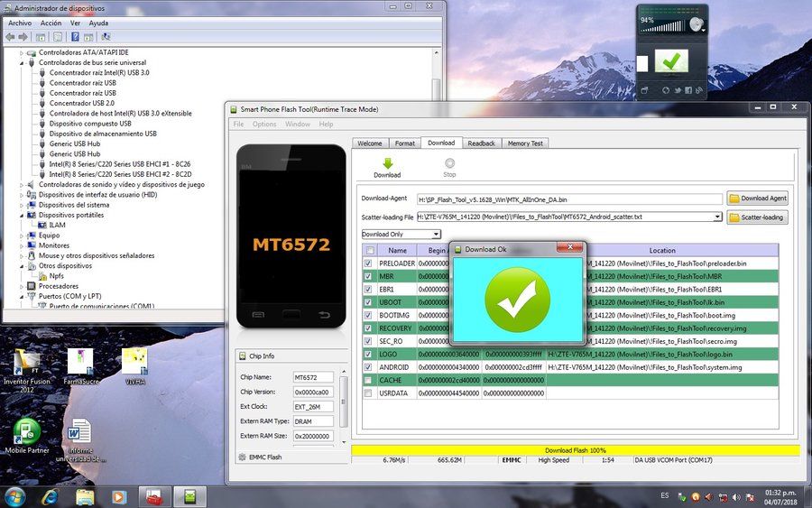
Task: Open the Archivo menu in Device Manager
Action: click(20, 23)
